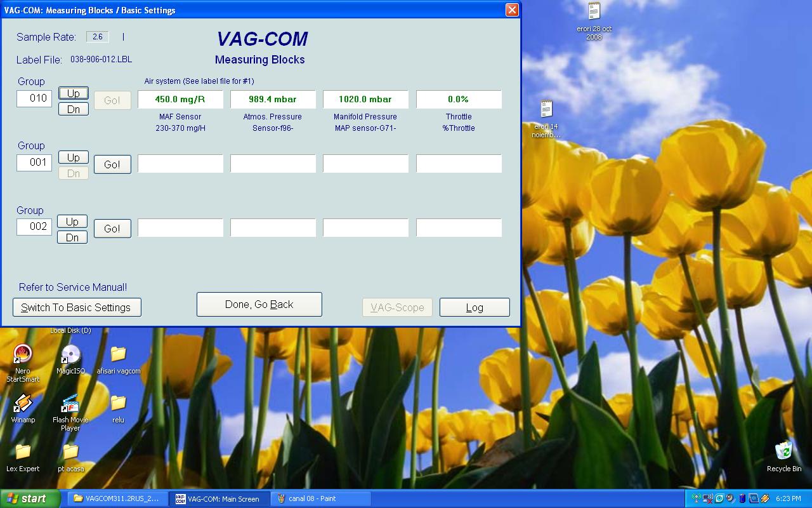This screenshot has height=508, width=812.
Task: Select the Flash Movie Player icon
Action: [70, 404]
